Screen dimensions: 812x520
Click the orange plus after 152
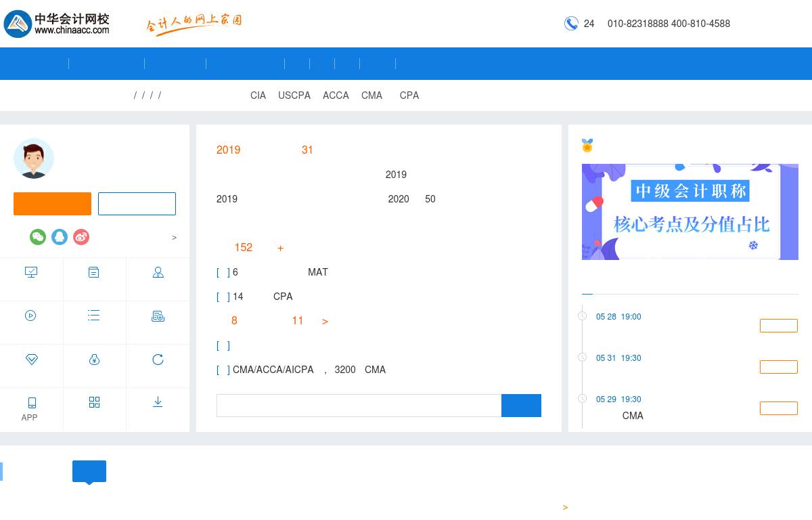[x=281, y=248]
